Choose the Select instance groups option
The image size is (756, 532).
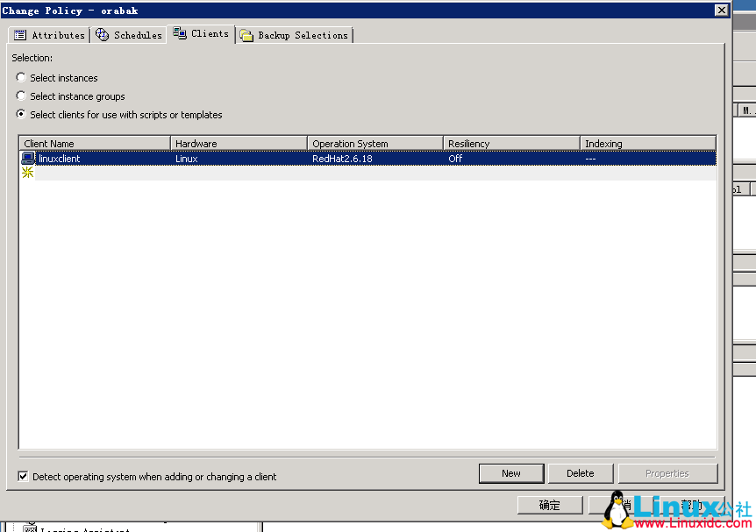[x=20, y=96]
